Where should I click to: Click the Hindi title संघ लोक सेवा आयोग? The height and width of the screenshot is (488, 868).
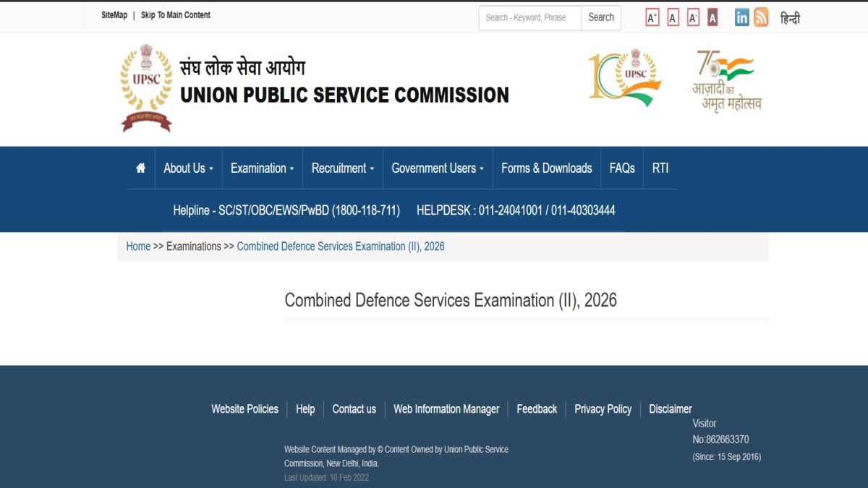(242, 68)
